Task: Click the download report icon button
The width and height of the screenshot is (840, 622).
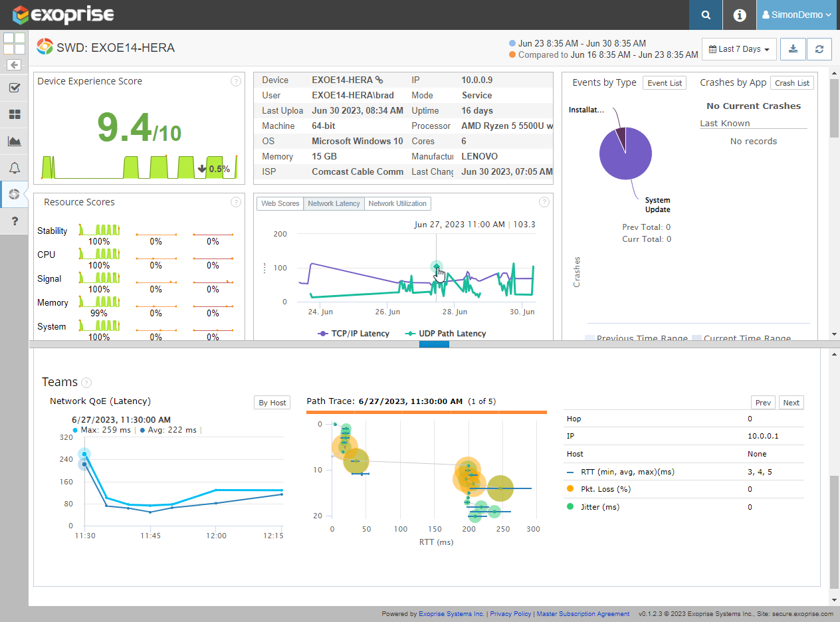Action: tap(793, 49)
